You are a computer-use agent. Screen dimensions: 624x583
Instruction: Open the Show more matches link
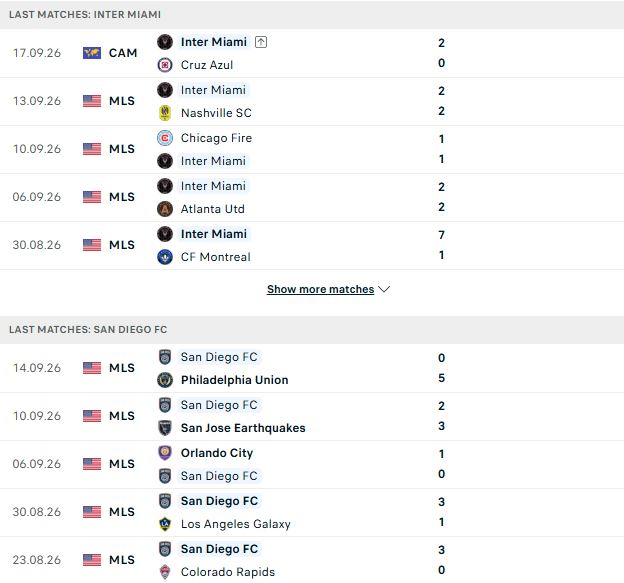(320, 289)
